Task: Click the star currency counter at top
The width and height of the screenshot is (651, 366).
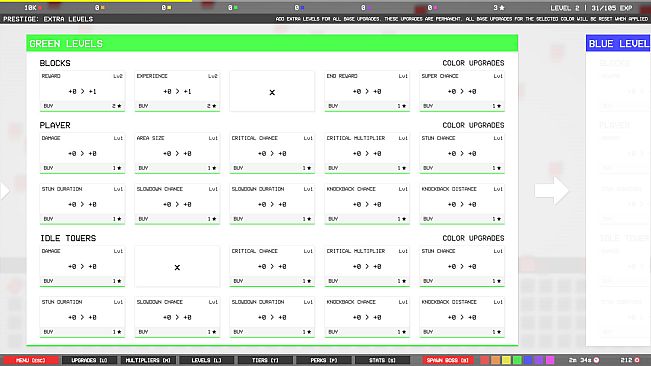Action: [499, 8]
